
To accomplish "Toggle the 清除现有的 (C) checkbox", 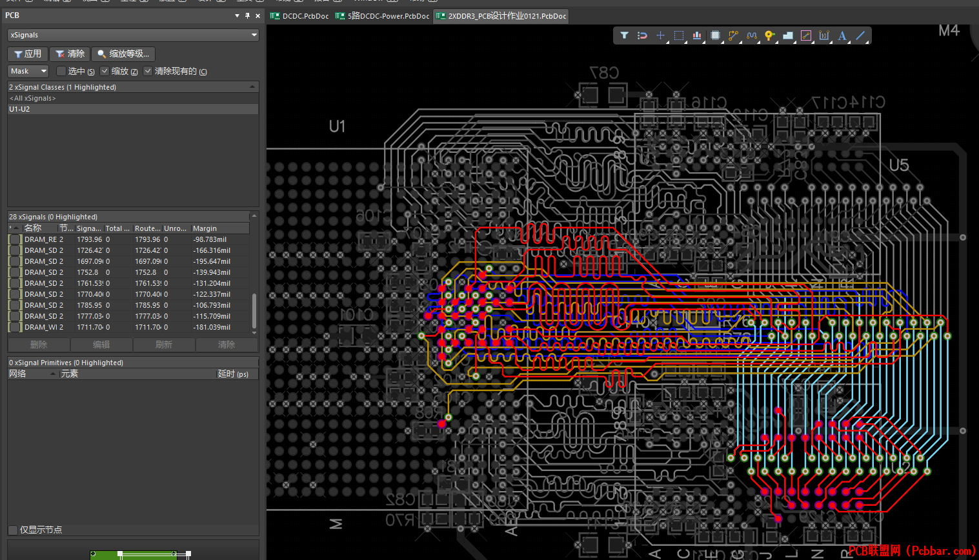I will click(148, 71).
